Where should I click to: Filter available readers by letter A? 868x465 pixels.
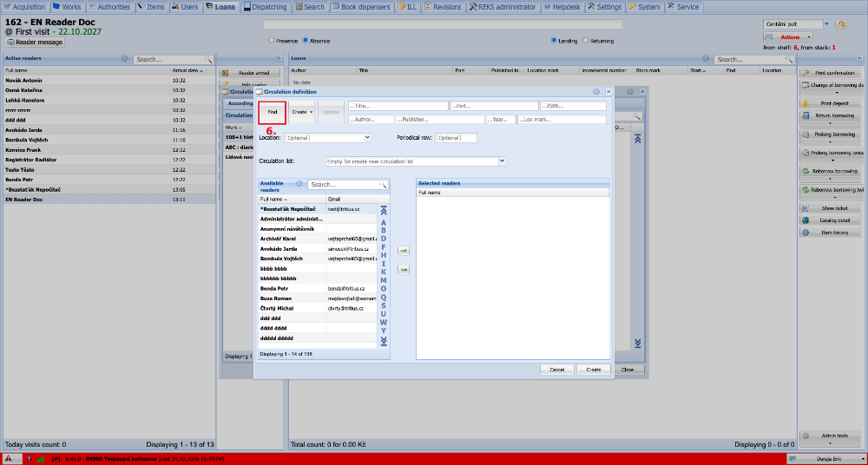(384, 223)
